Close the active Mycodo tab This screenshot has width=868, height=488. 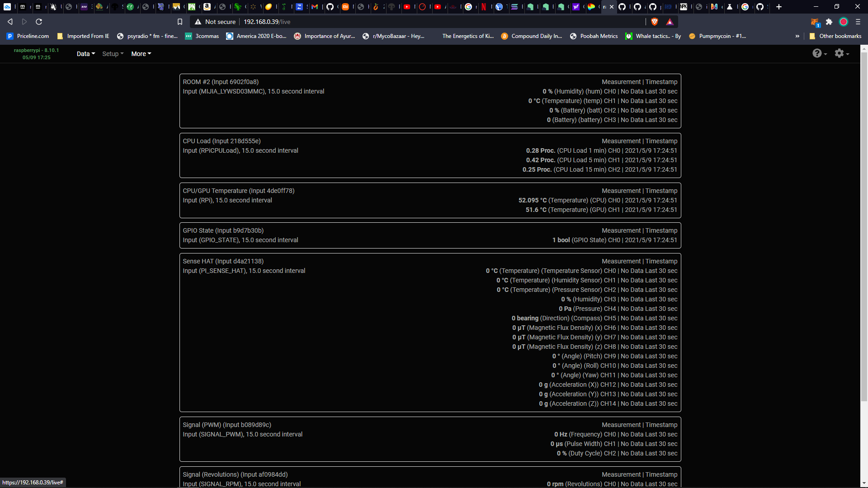coord(612,7)
